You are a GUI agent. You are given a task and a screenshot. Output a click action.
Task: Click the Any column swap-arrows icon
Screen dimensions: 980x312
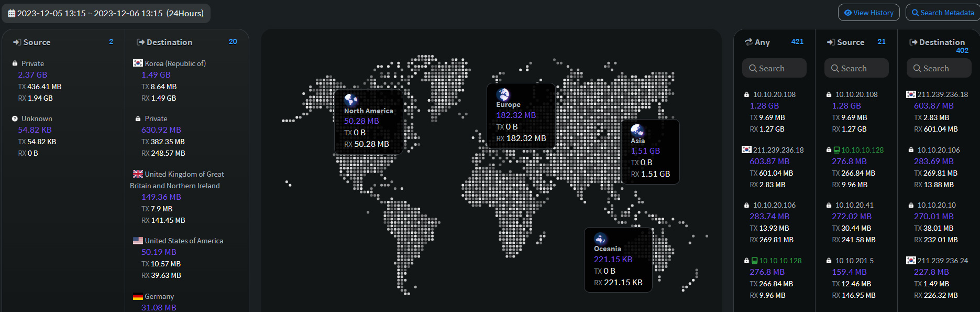(748, 42)
